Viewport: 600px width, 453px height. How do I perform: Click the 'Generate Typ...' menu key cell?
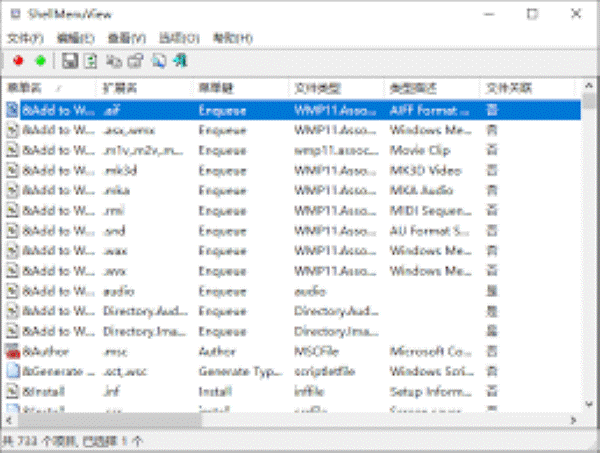241,371
